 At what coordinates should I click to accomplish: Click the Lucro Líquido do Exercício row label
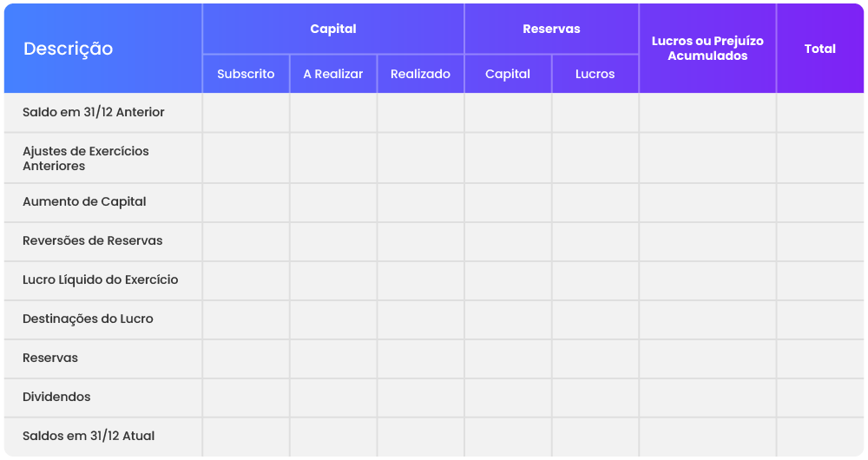(100, 279)
